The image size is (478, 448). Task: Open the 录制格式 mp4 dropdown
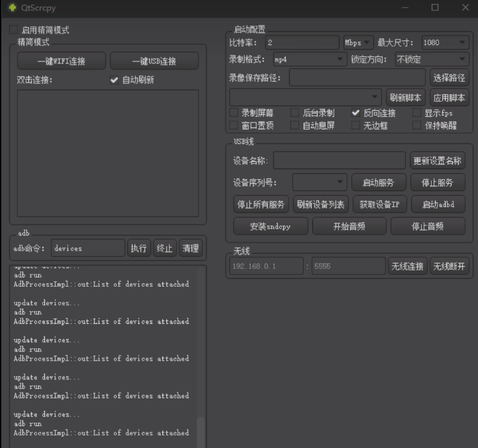(310, 59)
